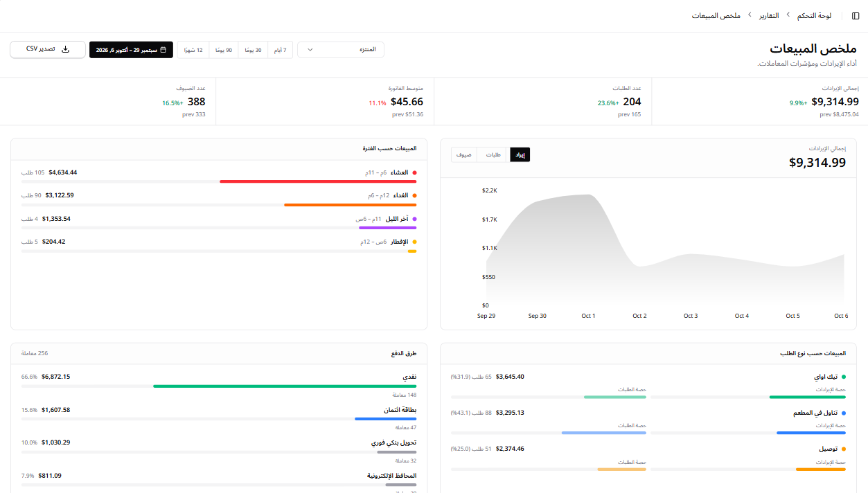Open the المنتزه location dropdown
Screen dimensions: 868x493
point(341,50)
